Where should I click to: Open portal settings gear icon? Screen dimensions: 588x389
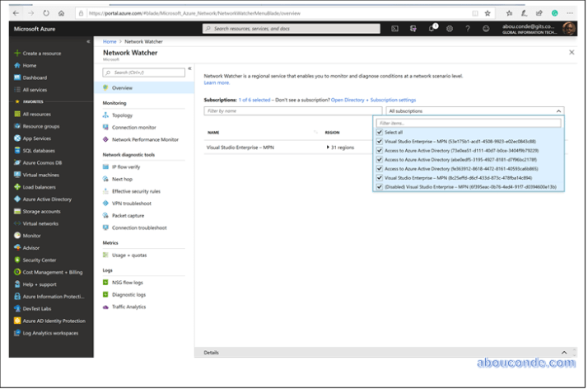(450, 28)
